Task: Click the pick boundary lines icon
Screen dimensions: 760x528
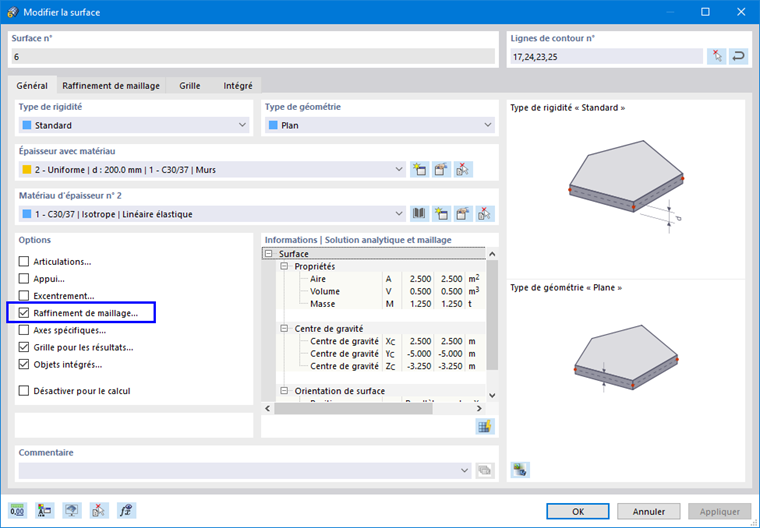Action: 716,57
